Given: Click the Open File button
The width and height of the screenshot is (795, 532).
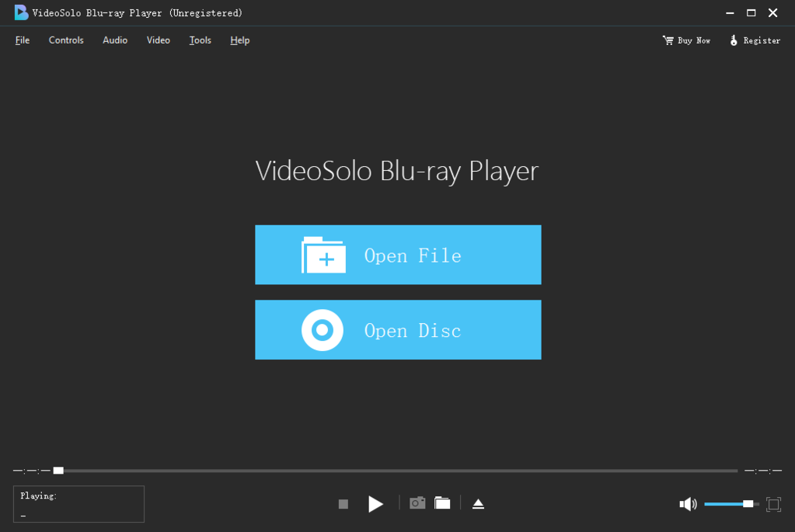Looking at the screenshot, I should [398, 255].
